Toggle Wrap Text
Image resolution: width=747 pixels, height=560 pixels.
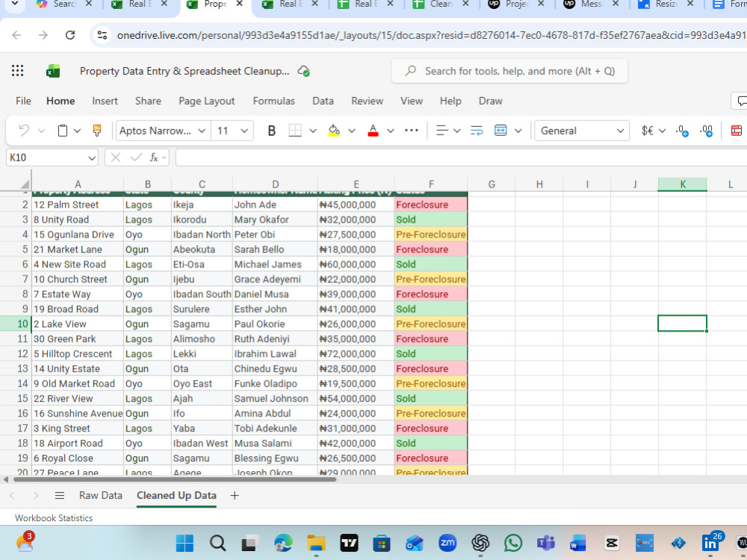pyautogui.click(x=477, y=131)
